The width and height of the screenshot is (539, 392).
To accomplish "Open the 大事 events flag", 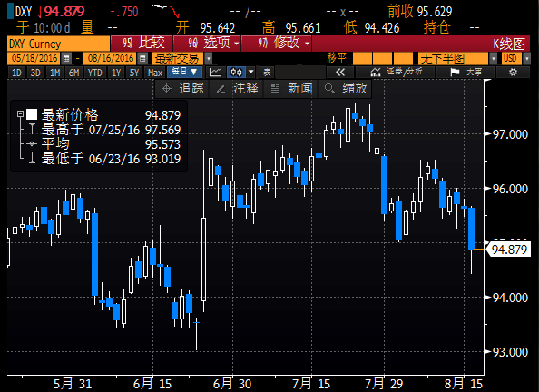I will coord(465,73).
